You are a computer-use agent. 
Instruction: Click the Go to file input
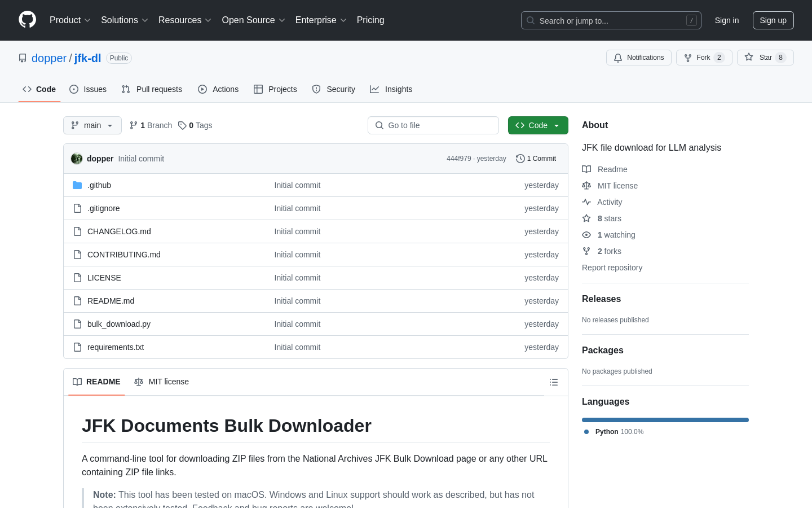tap(433, 125)
